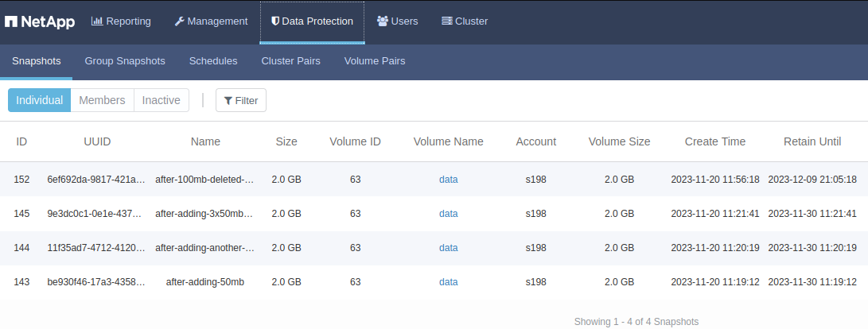
Task: Click the Management wrench icon
Action: (179, 21)
